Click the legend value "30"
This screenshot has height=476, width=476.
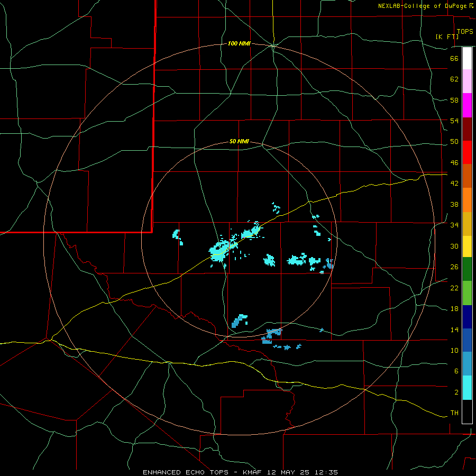click(x=454, y=246)
